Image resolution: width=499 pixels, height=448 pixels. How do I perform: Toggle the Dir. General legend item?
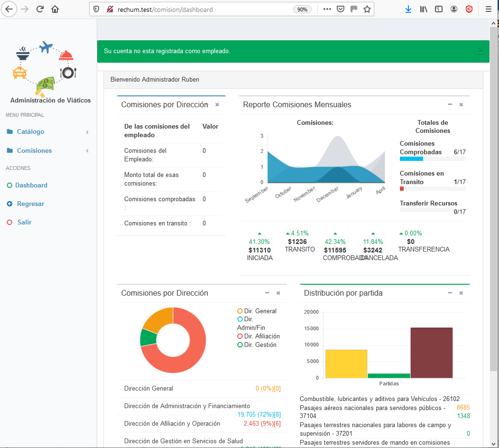259,311
